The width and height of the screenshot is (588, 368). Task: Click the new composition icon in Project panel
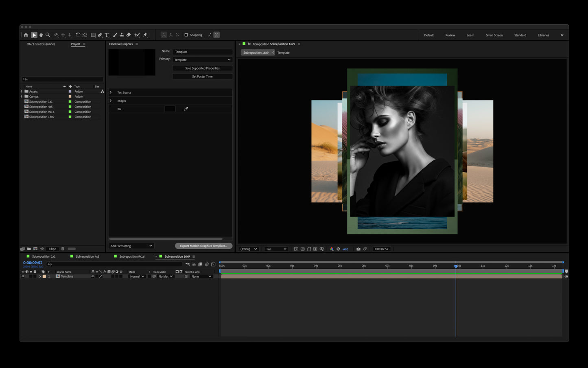(35, 249)
